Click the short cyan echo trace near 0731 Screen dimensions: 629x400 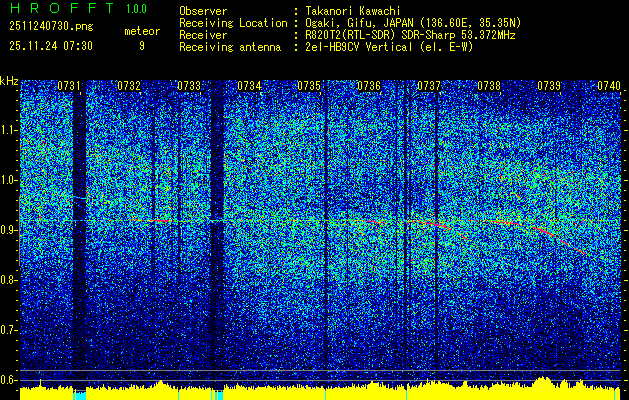click(x=79, y=198)
